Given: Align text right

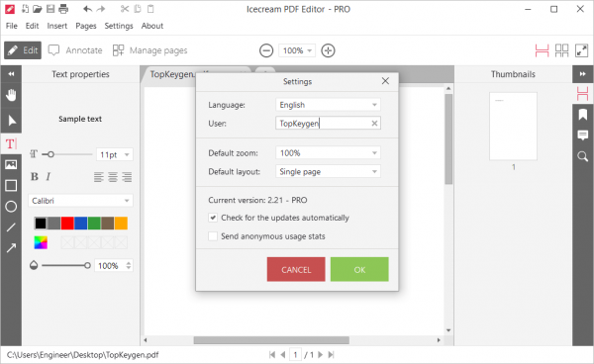Looking at the screenshot, I should (x=127, y=177).
